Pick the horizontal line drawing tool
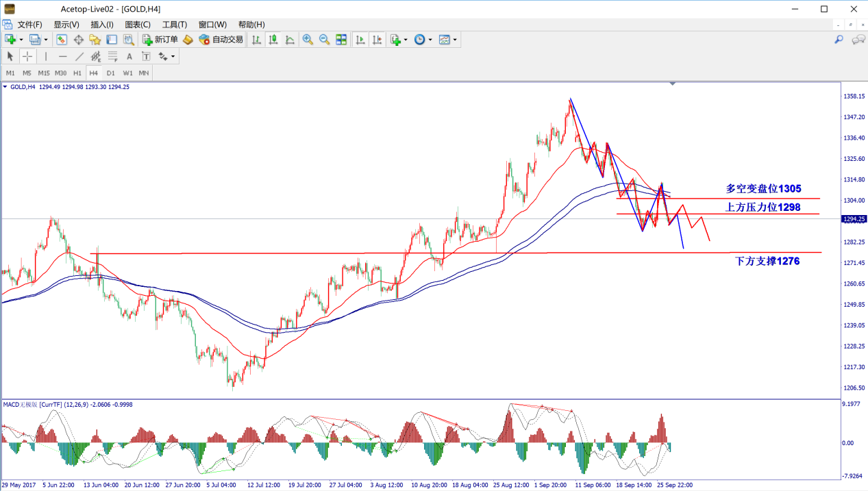This screenshot has width=868, height=491. point(62,56)
